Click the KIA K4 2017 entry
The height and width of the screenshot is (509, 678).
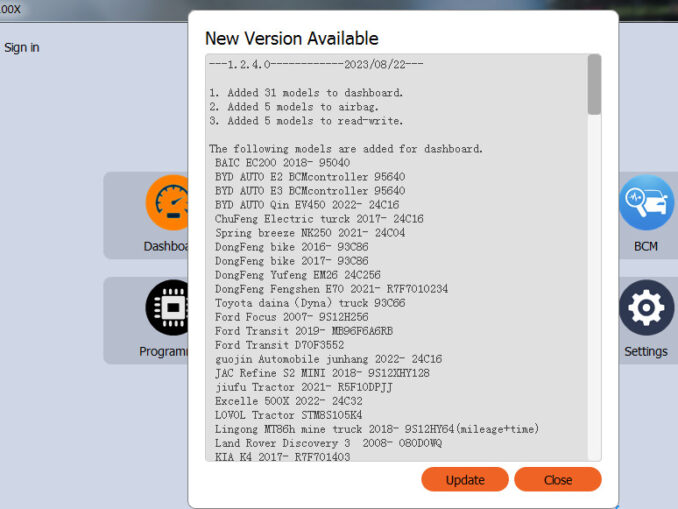pyautogui.click(x=282, y=456)
